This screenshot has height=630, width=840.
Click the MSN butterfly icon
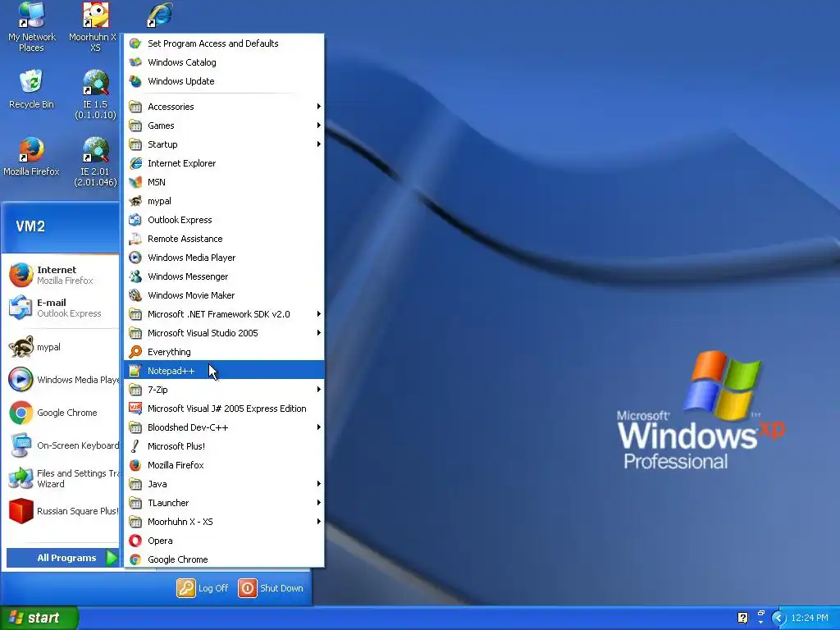[135, 182]
